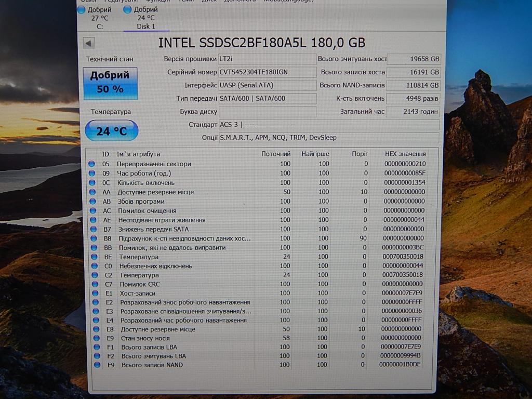Image resolution: width=532 pixels, height=399 pixels.
Task: Click status dot of attribute E8 row
Action: pos(96,329)
